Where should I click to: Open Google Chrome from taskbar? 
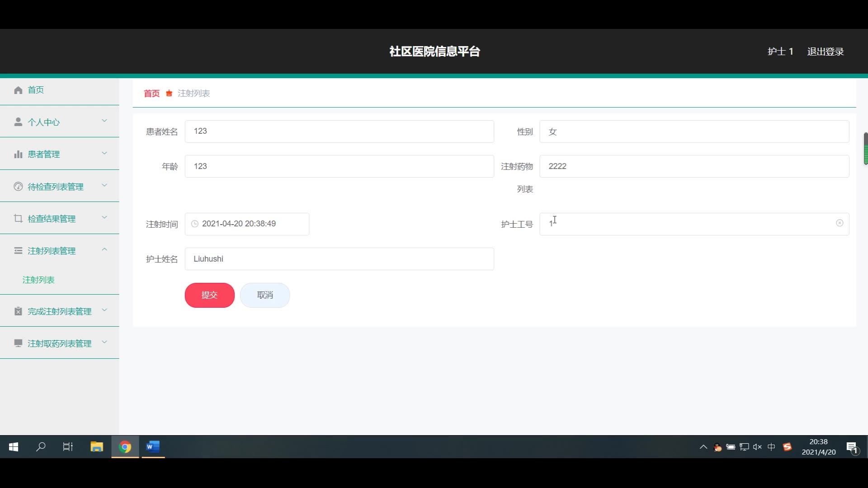click(125, 447)
